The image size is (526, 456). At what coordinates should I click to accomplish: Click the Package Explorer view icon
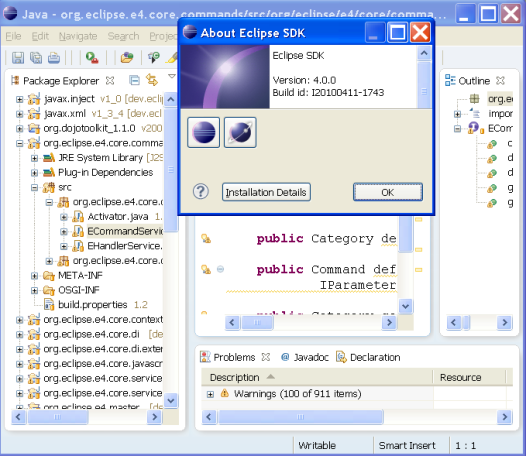(15, 81)
